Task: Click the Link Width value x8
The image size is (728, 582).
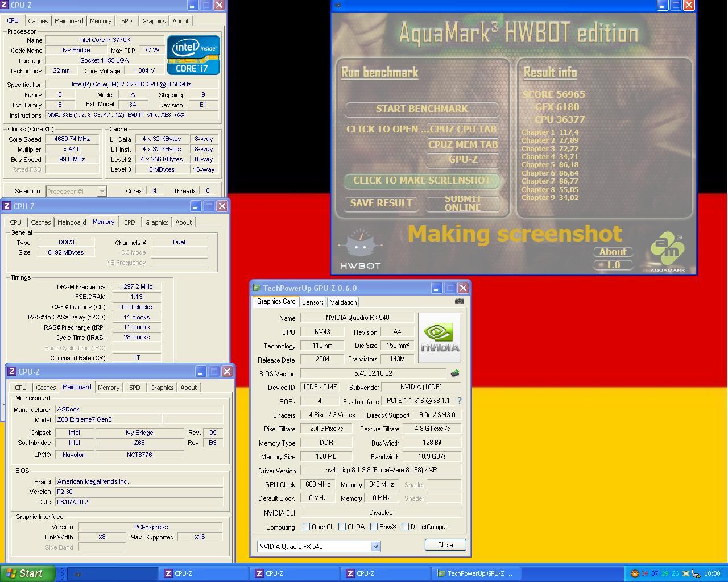Action: tap(102, 537)
